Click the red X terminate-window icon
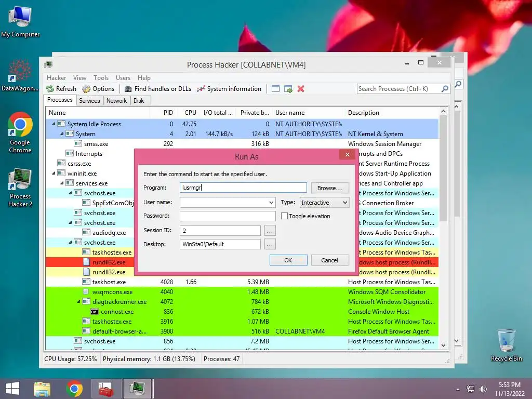This screenshot has width=532, height=399. tap(301, 89)
